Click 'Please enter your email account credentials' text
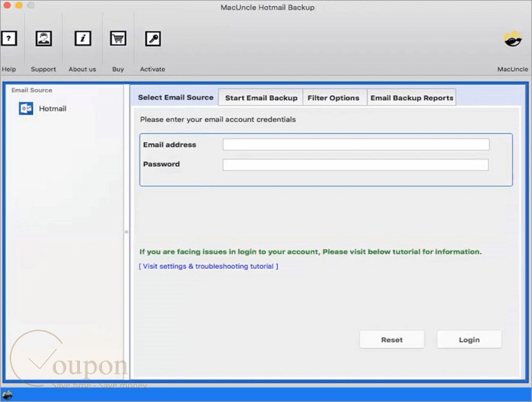This screenshot has width=532, height=402. (218, 119)
